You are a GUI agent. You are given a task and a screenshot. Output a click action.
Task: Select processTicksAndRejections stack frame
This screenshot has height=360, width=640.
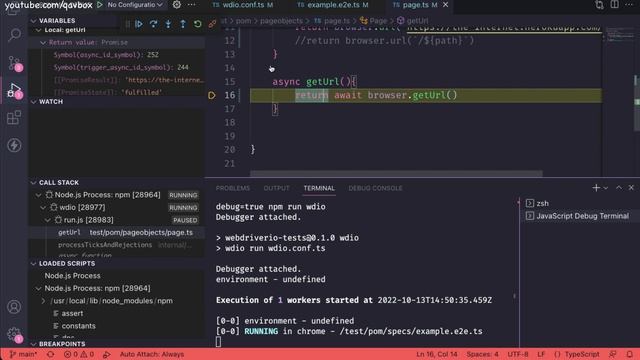(116, 245)
